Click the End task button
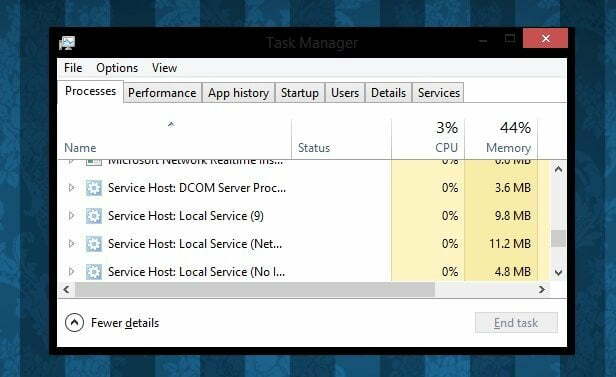 pos(516,323)
